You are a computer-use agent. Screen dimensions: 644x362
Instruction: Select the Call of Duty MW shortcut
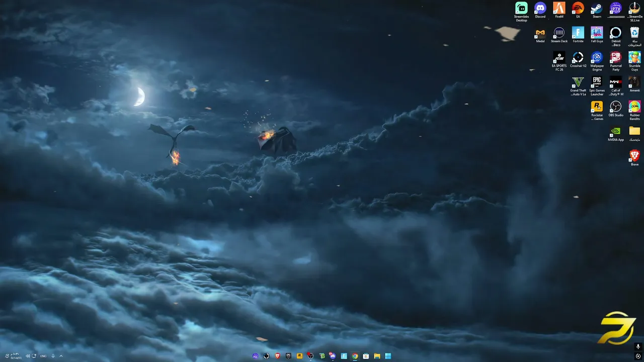tap(616, 86)
